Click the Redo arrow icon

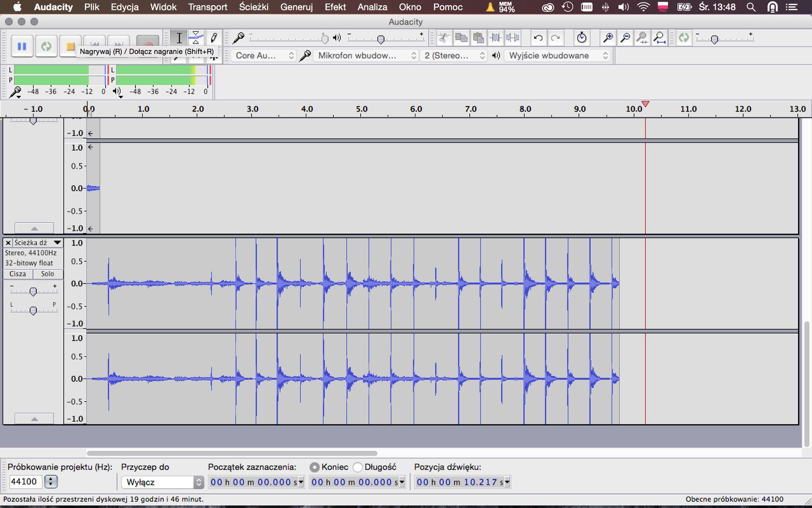coord(556,38)
